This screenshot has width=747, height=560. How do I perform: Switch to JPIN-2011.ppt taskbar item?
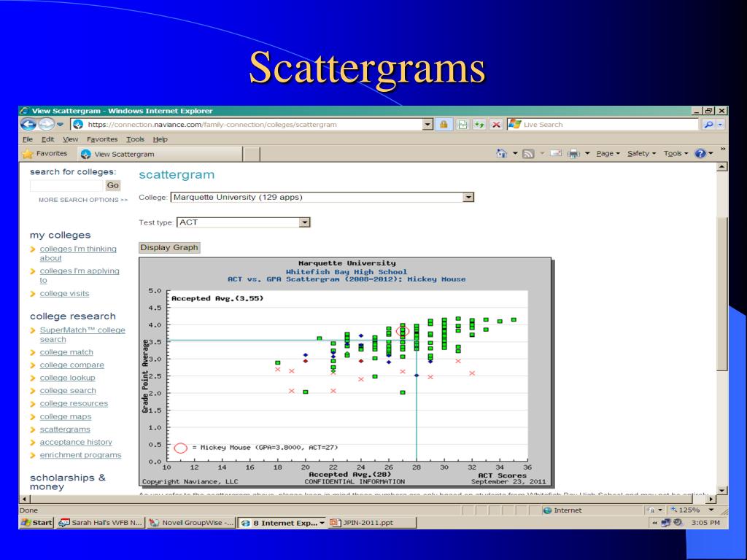click(x=372, y=522)
